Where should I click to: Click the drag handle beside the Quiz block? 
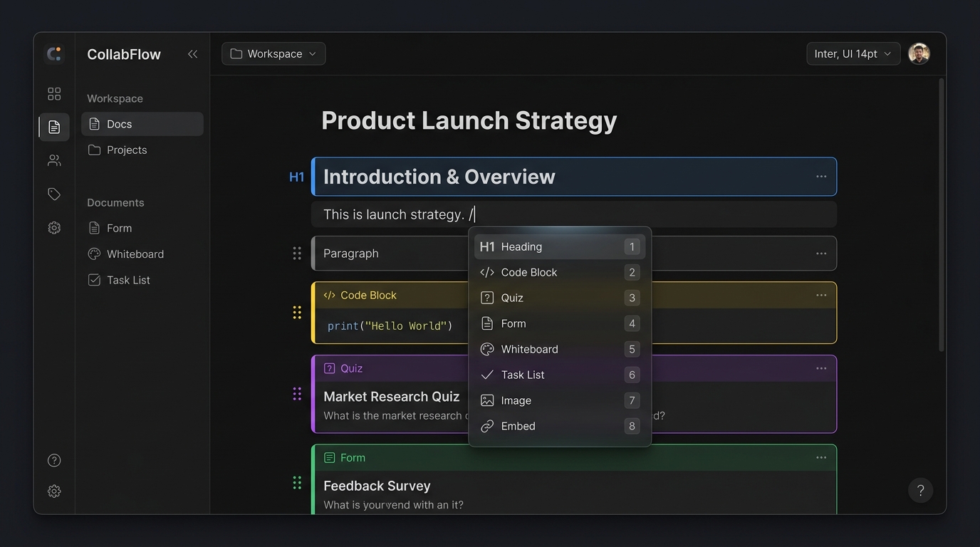tap(297, 394)
